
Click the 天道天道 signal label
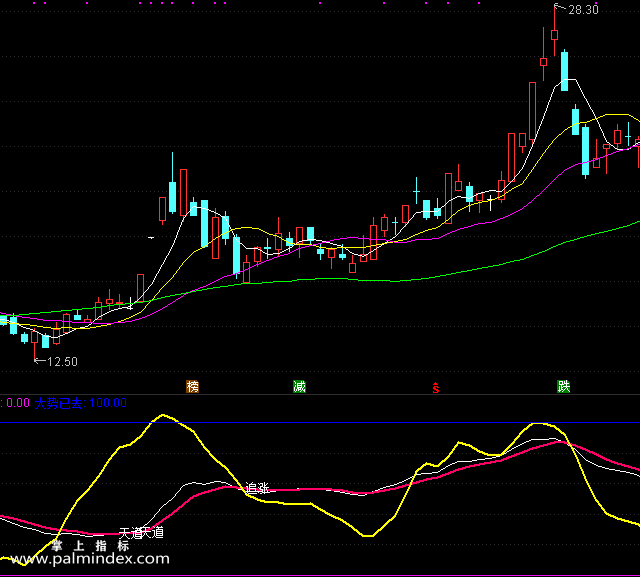(x=141, y=533)
